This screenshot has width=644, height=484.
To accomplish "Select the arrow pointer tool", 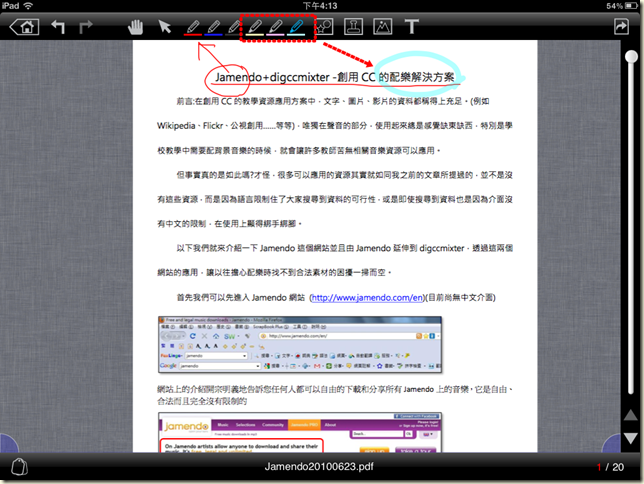I will (x=164, y=27).
